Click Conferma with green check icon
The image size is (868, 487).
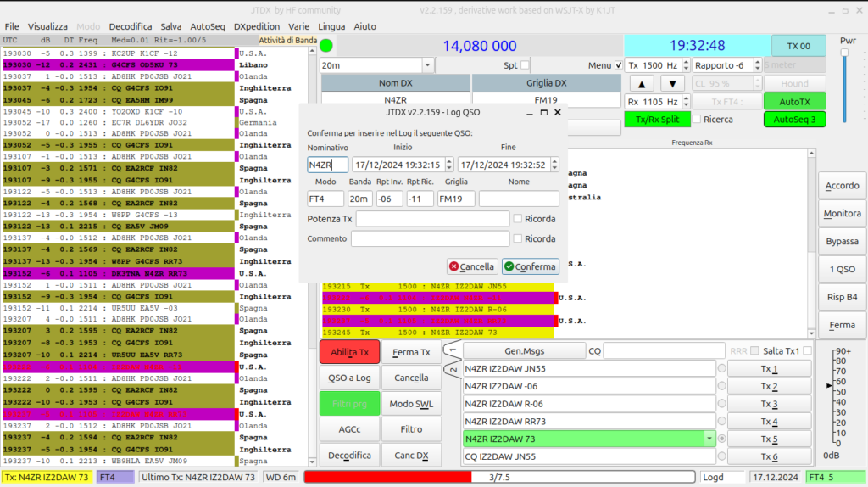click(x=530, y=266)
